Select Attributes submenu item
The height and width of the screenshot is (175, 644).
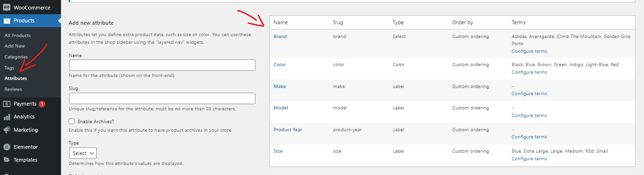click(x=16, y=78)
